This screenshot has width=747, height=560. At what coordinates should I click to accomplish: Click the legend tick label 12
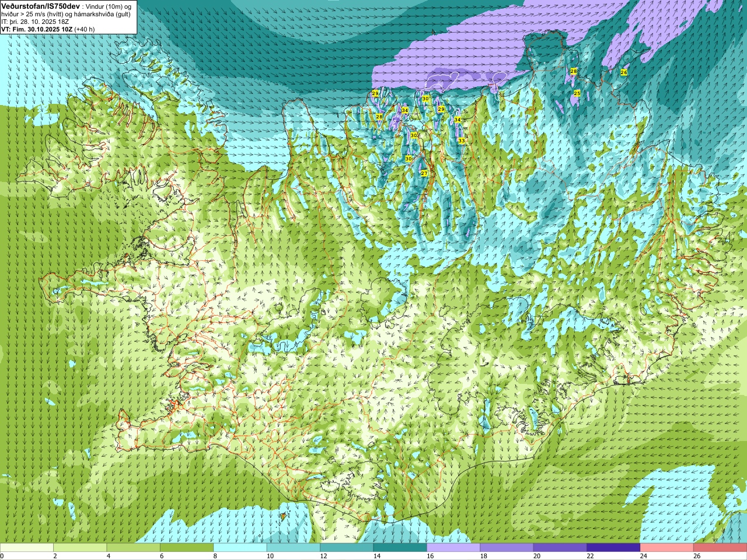click(323, 556)
